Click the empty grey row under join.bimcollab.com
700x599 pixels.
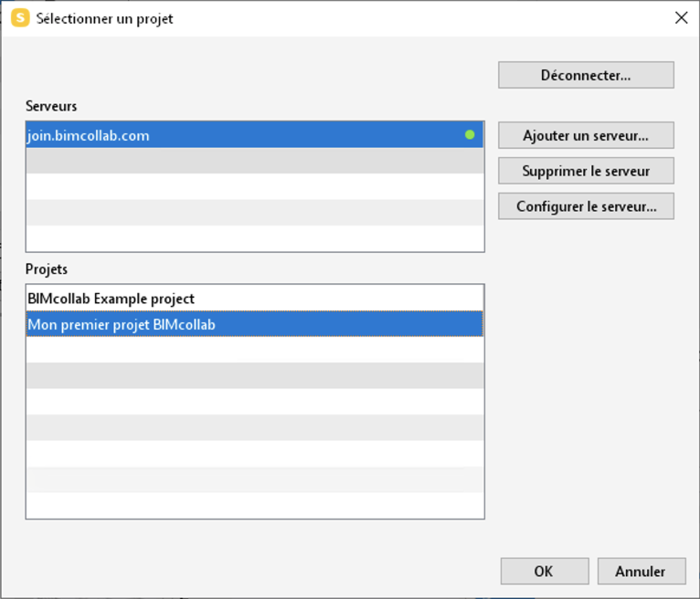pos(255,161)
